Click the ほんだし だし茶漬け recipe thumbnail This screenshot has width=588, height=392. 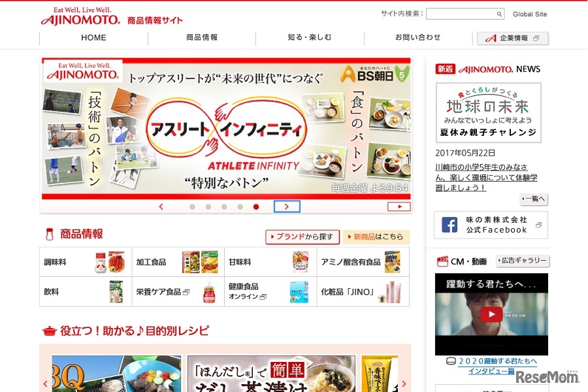271,374
